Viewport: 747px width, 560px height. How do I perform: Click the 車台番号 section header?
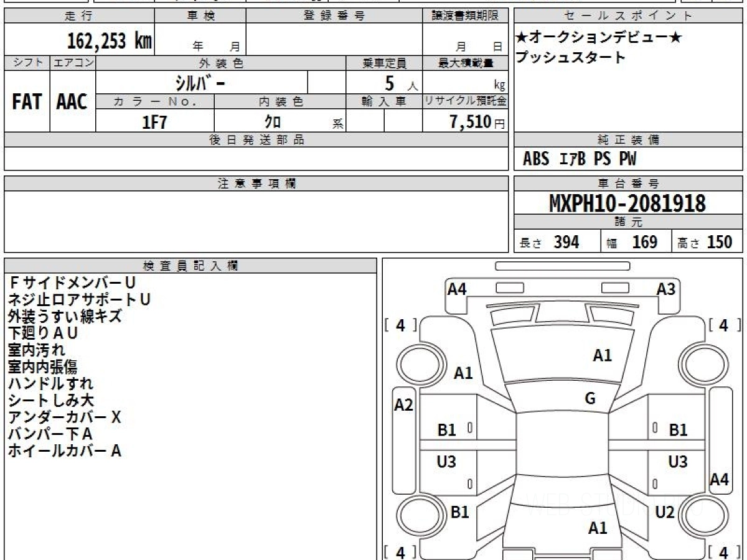[x=629, y=184]
